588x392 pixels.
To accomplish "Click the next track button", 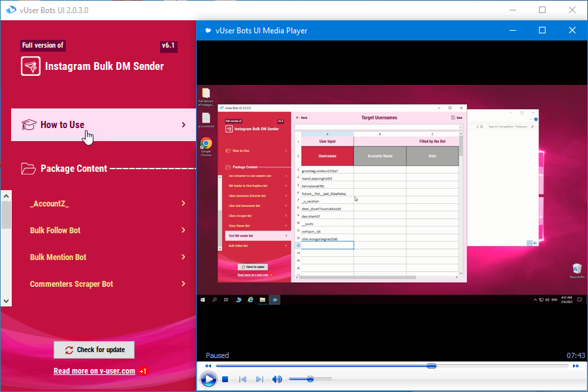I will pos(259,379).
